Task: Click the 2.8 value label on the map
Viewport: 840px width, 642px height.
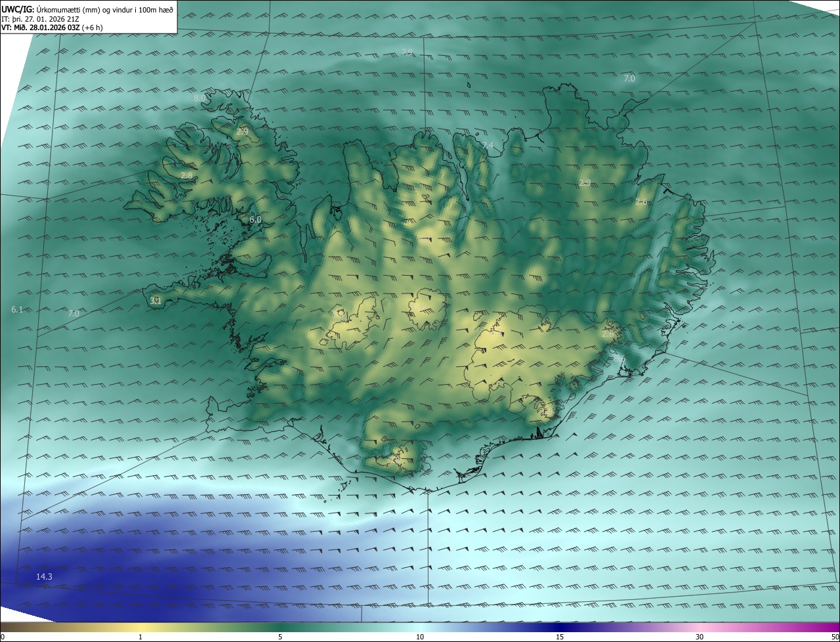Action: pos(187,175)
